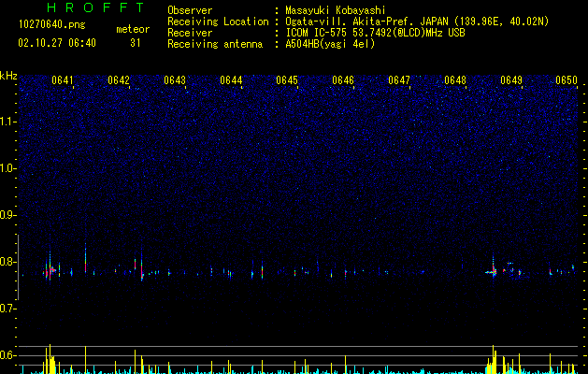Click the Receiving Location label
Image resolution: width=588 pixels, height=374 pixels.
pos(218,22)
